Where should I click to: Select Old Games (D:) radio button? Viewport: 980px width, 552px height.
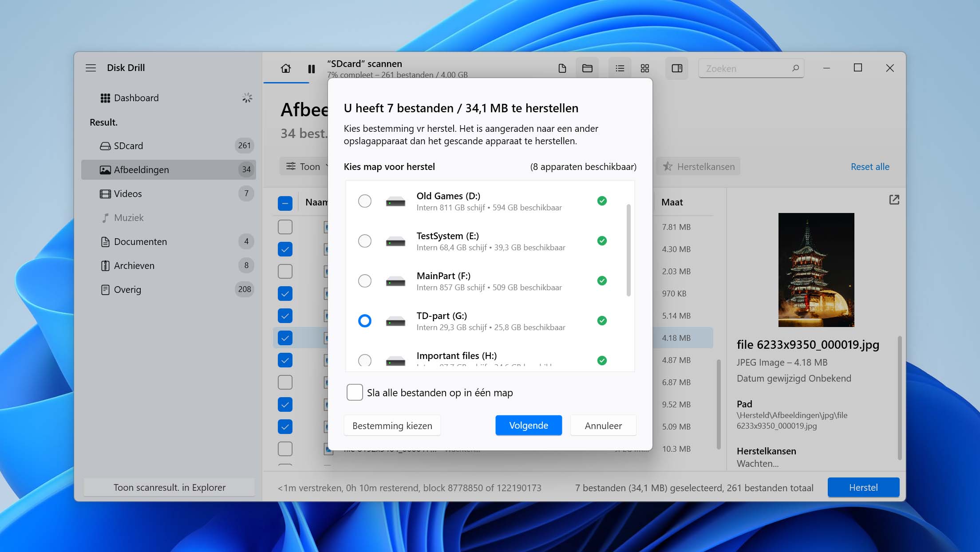(364, 201)
